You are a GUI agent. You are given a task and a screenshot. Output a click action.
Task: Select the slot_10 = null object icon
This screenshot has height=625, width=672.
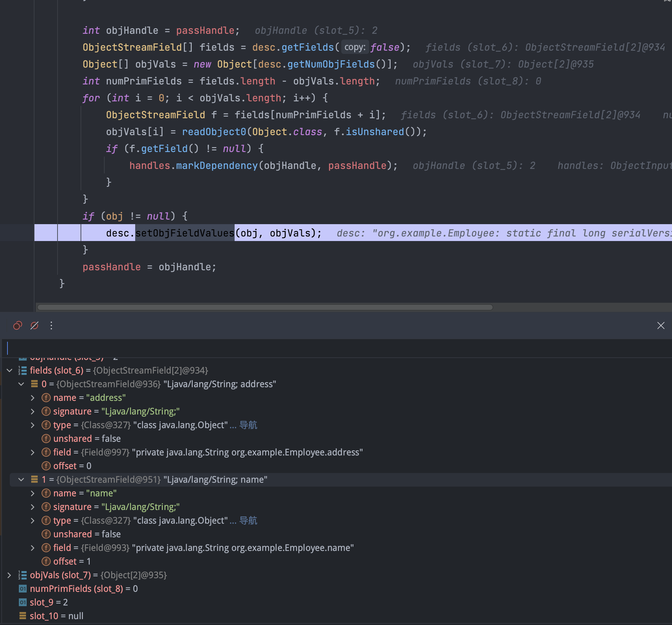23,616
